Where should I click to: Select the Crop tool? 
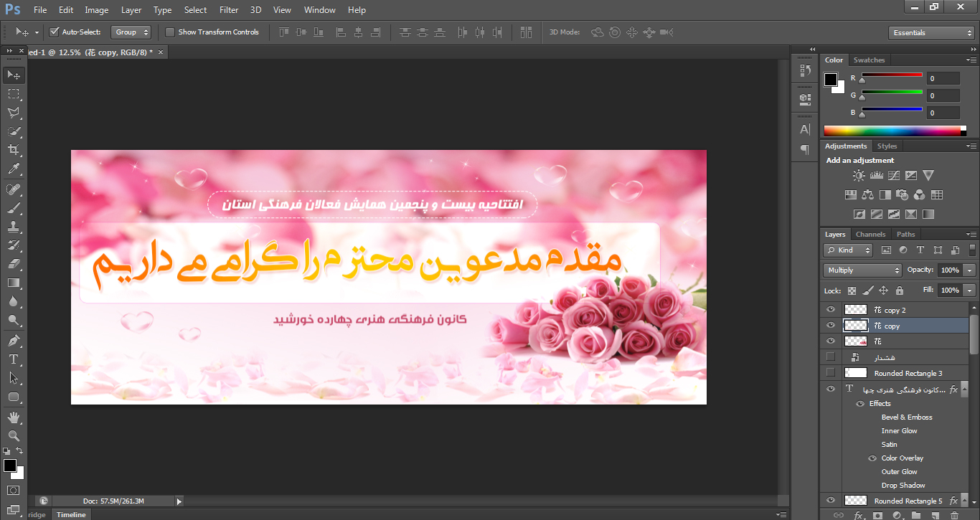(14, 150)
